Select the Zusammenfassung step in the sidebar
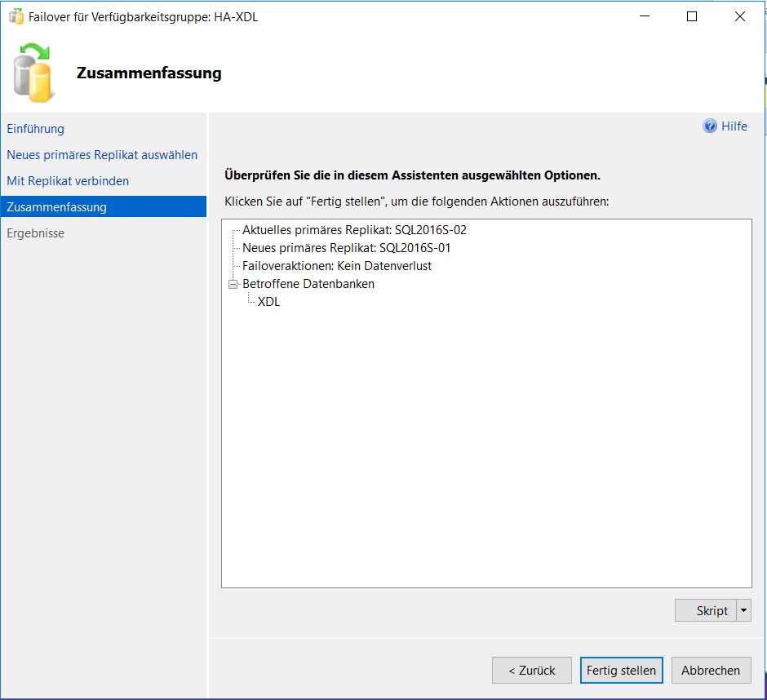767x700 pixels. click(58, 206)
